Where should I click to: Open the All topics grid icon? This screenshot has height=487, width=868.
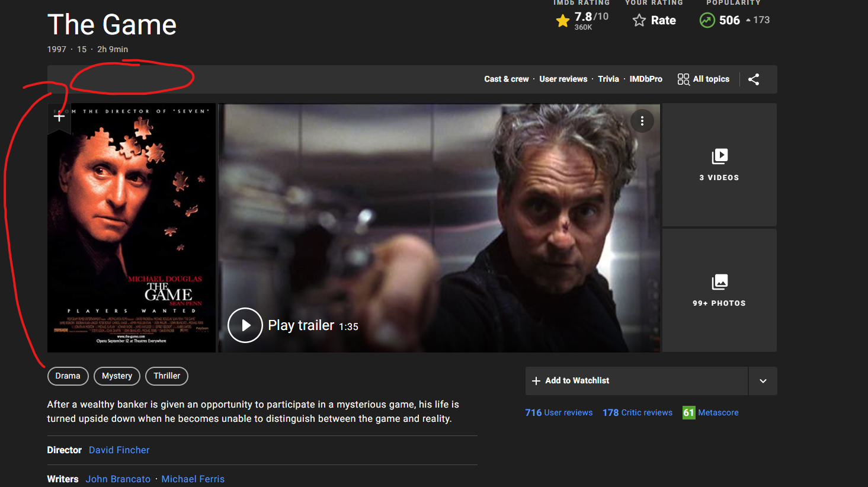(x=683, y=79)
